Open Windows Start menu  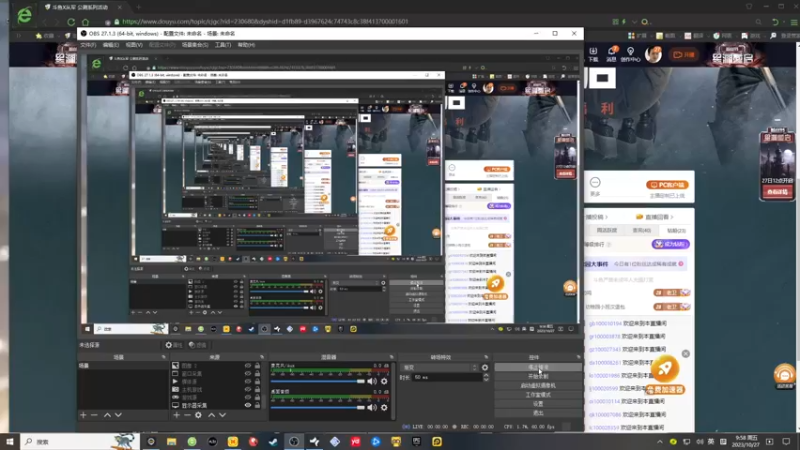pyautogui.click(x=10, y=442)
